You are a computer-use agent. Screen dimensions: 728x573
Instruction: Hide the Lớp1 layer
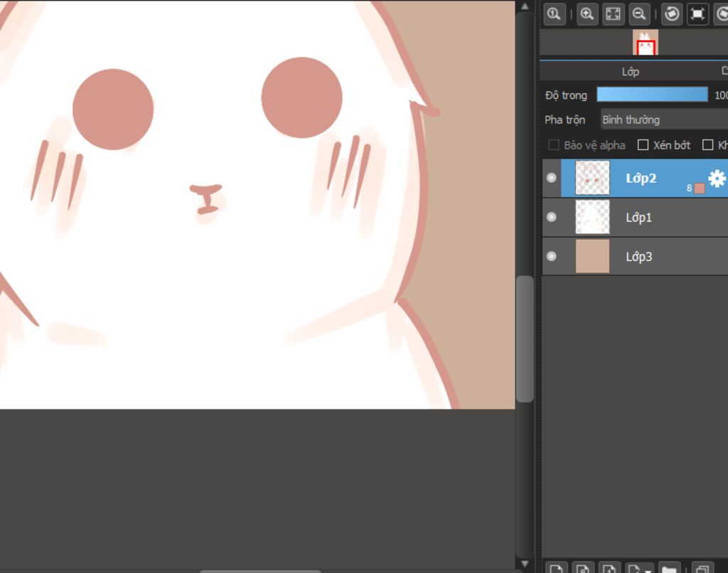point(552,217)
